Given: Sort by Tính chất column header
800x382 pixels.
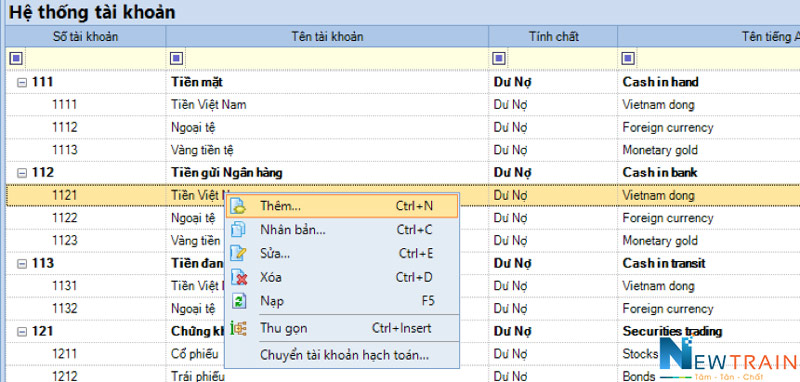Looking at the screenshot, I should [553, 37].
